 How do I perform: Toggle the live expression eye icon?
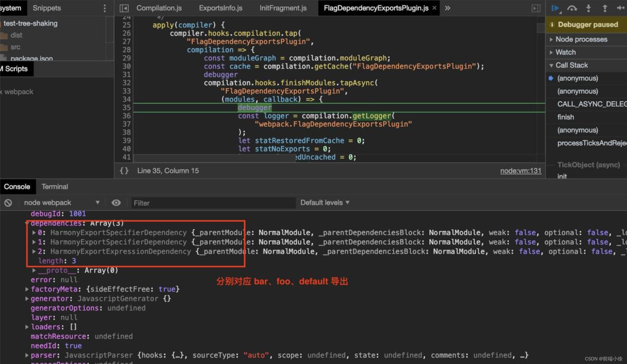click(116, 203)
